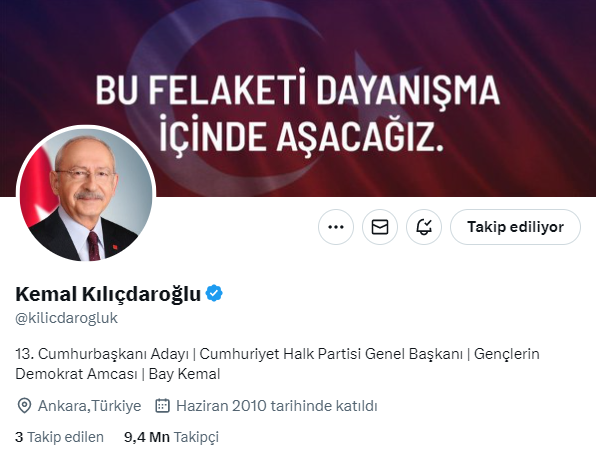Open the circular profile photo

coord(86,195)
